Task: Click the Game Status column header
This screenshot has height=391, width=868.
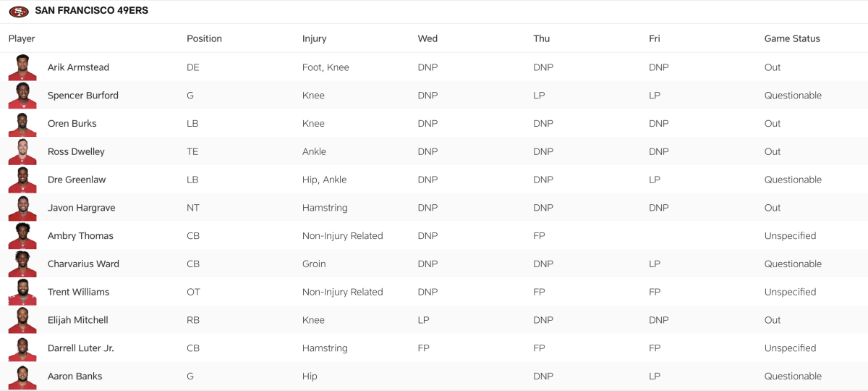Action: pos(792,38)
